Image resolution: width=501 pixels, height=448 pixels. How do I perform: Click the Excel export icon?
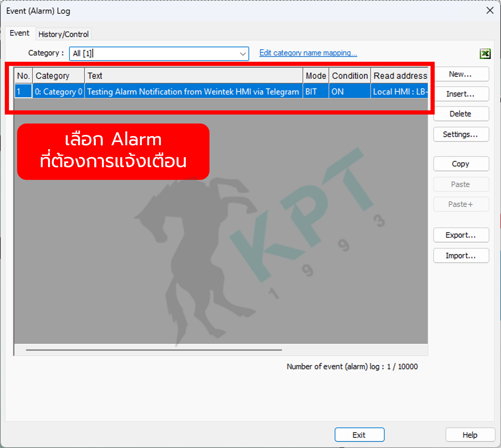[x=485, y=54]
